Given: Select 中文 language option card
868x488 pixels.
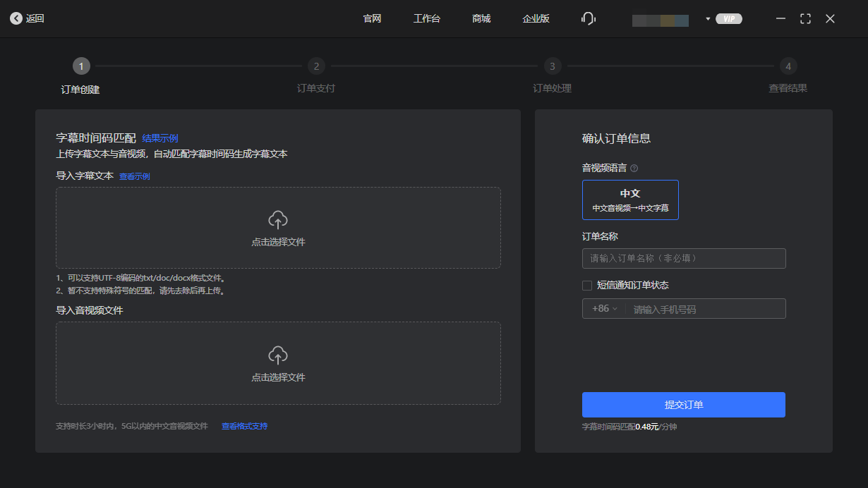Looking at the screenshot, I should coord(630,200).
